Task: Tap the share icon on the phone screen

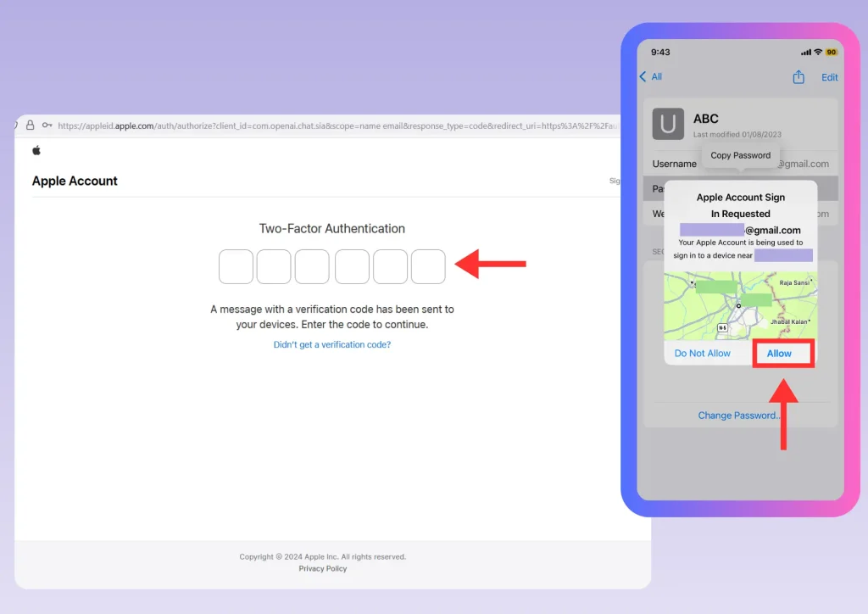Action: pos(798,77)
